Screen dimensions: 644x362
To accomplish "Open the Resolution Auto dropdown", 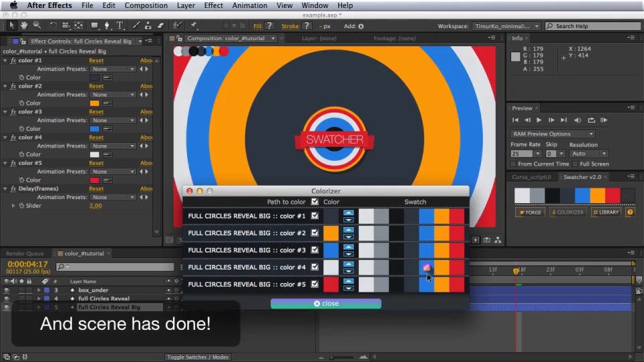I will 588,154.
